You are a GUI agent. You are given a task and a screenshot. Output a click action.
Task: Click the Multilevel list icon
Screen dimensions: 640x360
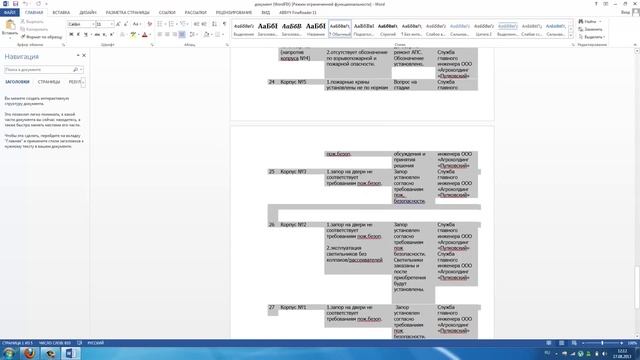[x=184, y=24]
